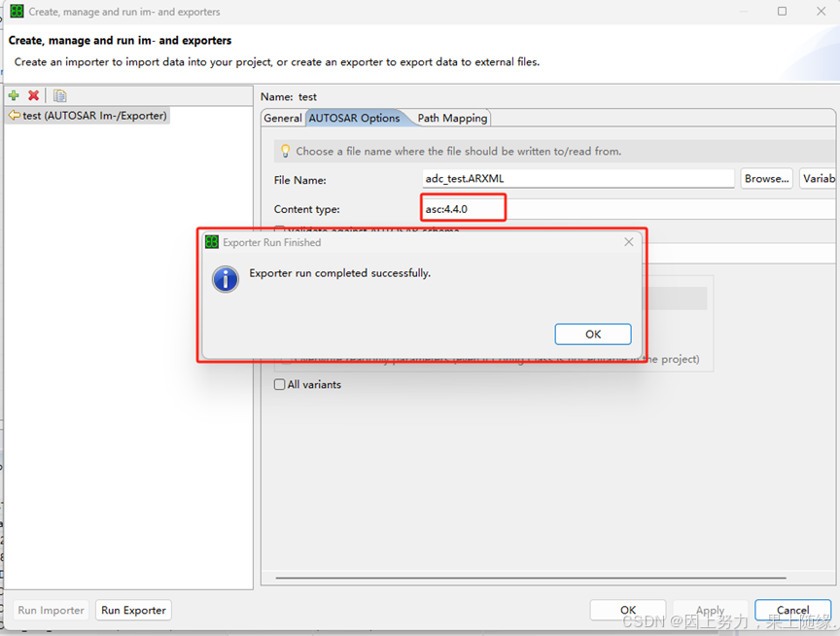The height and width of the screenshot is (636, 840).
Task: Open the Path Mapping tab
Action: (452, 118)
